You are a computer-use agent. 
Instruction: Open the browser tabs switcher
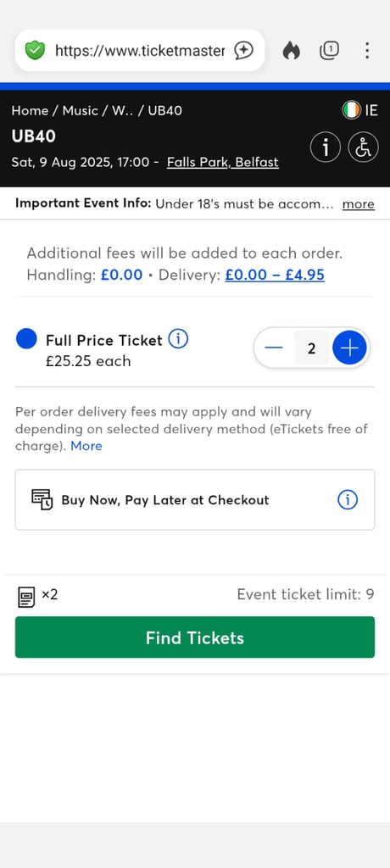(329, 51)
